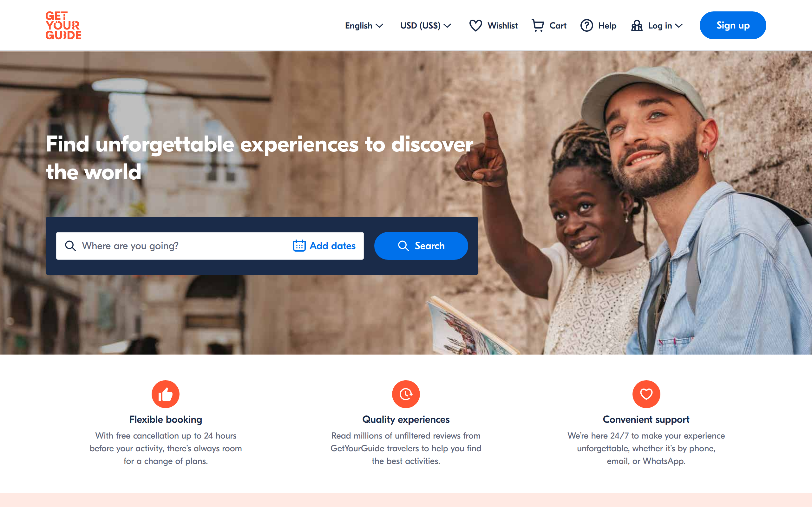Screen dimensions: 812x507
Task: Select the Cart menu item
Action: 549,25
